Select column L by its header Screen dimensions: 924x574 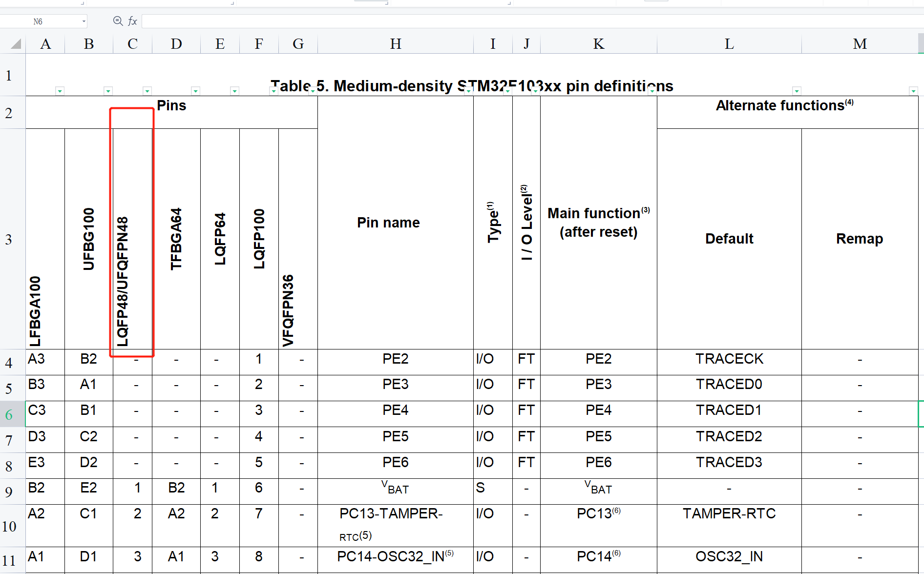tap(729, 44)
